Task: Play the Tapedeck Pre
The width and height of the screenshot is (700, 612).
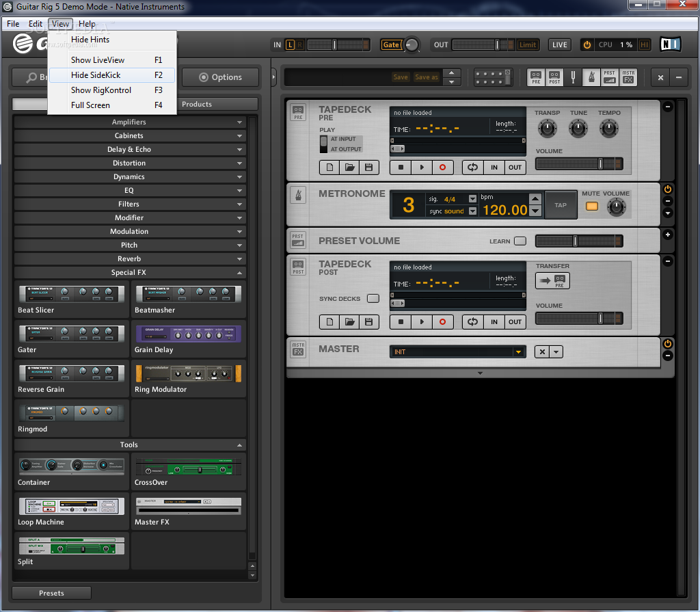Action: 422,168
